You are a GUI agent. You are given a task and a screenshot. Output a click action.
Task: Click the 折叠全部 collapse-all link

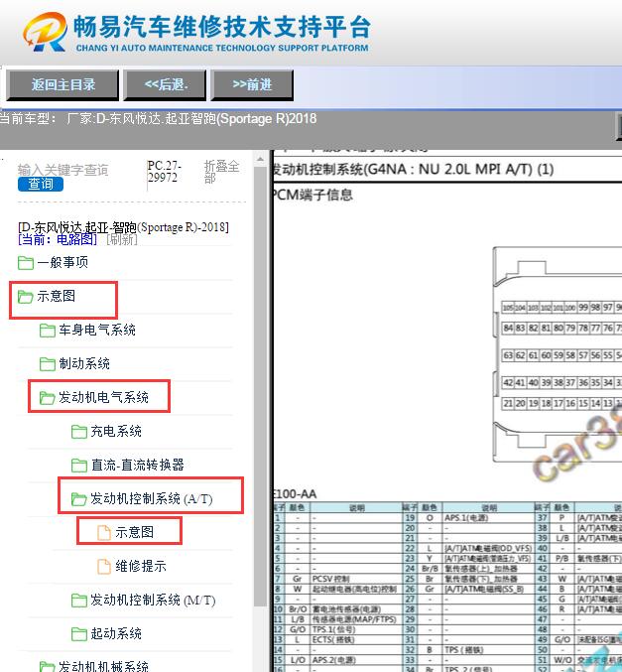(x=221, y=172)
